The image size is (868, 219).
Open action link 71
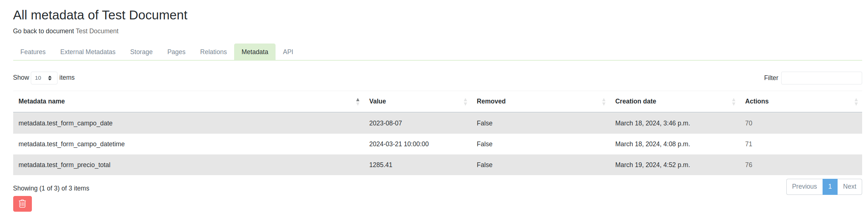[749, 144]
